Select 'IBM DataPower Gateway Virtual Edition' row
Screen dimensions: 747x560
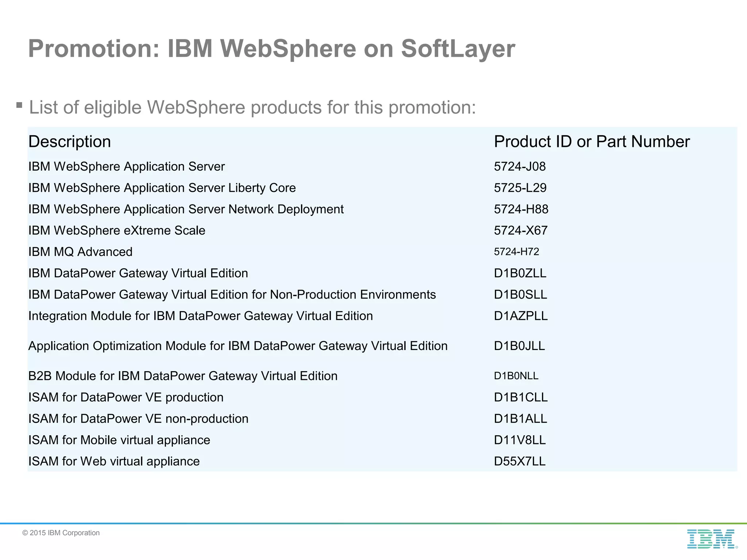(x=138, y=273)
